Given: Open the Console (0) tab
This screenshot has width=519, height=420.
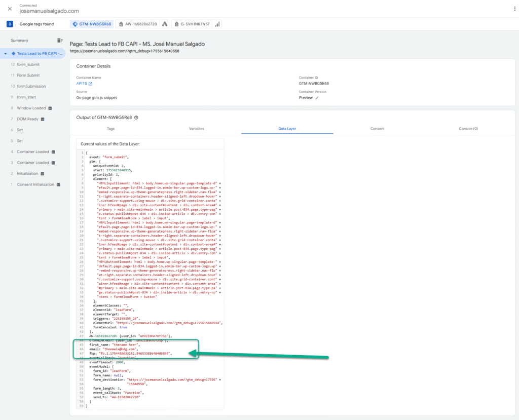Looking at the screenshot, I should [x=468, y=129].
